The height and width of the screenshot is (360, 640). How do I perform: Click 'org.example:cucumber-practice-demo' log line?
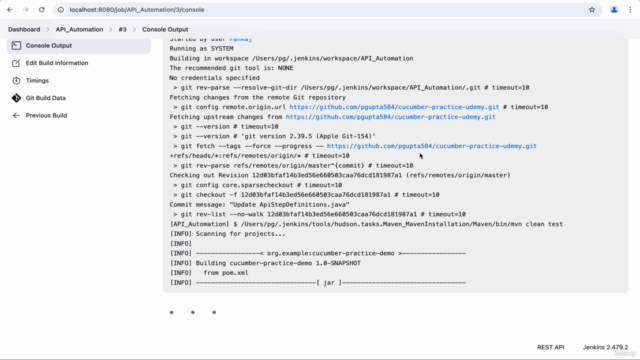[x=318, y=253]
